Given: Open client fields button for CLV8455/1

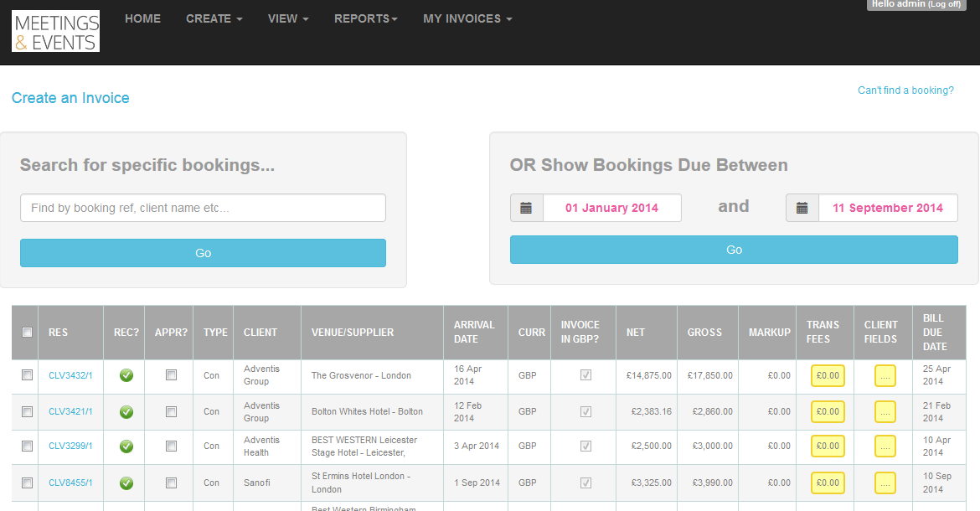Looking at the screenshot, I should coord(885,483).
